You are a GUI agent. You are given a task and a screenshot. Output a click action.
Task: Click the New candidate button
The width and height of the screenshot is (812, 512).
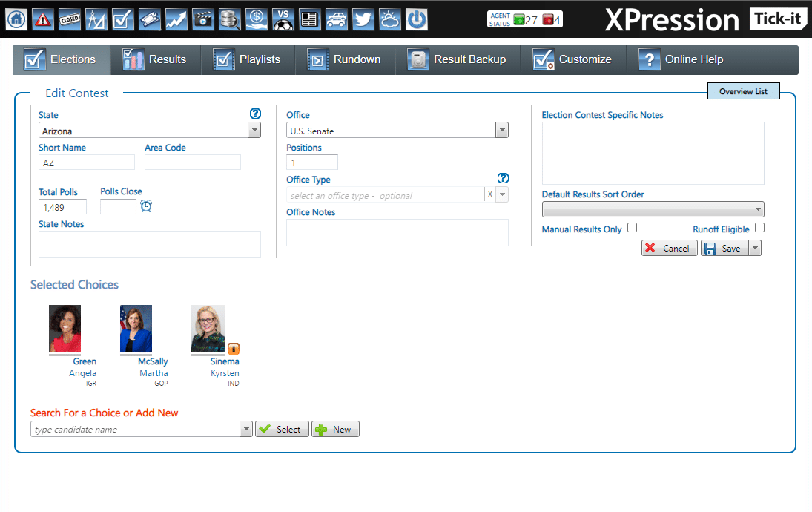pyautogui.click(x=335, y=429)
